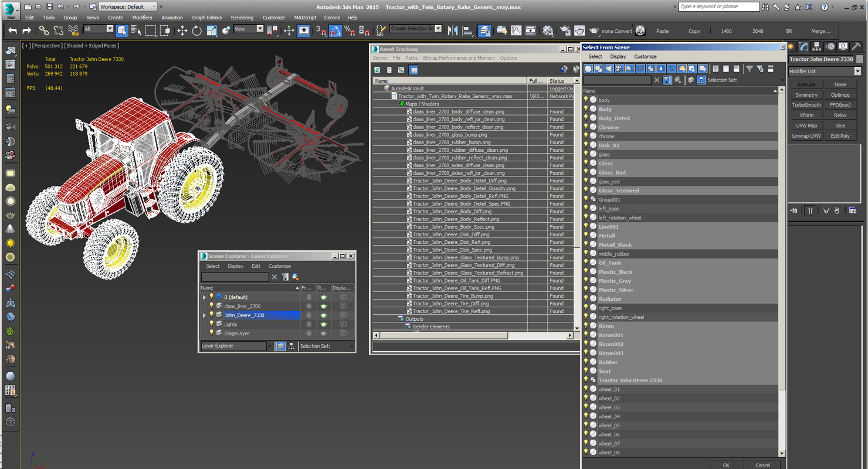This screenshot has height=469, width=868.
Task: Click Display Lights filter in Select From Scene
Action: (x=609, y=69)
